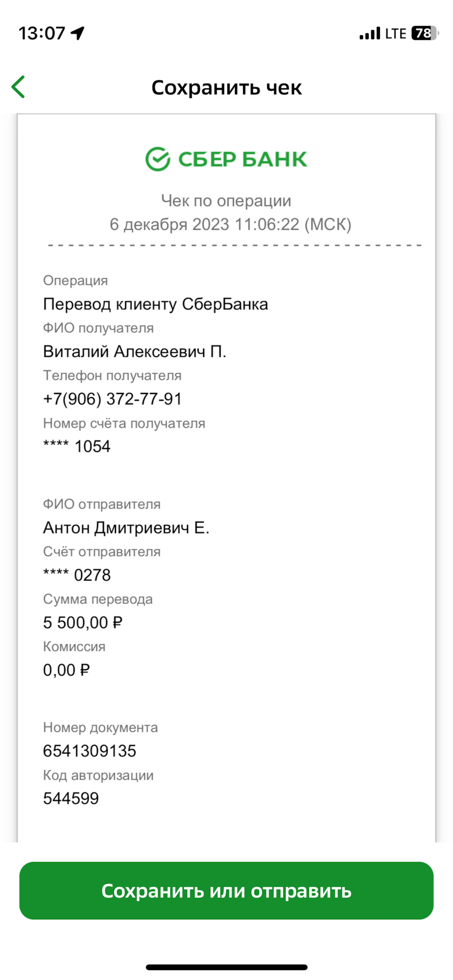
Task: Tap the Перевод клиенту СберБанка operation text
Action: [x=155, y=304]
